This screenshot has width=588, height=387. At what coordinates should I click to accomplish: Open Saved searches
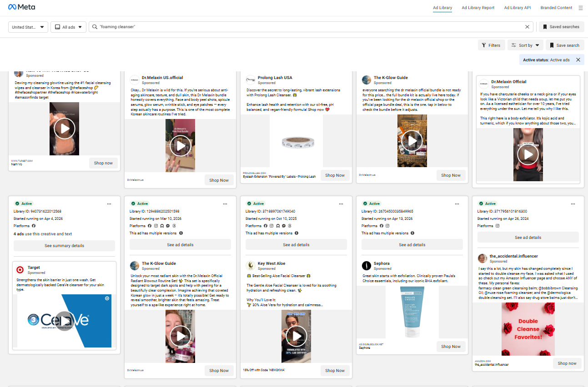coord(562,27)
